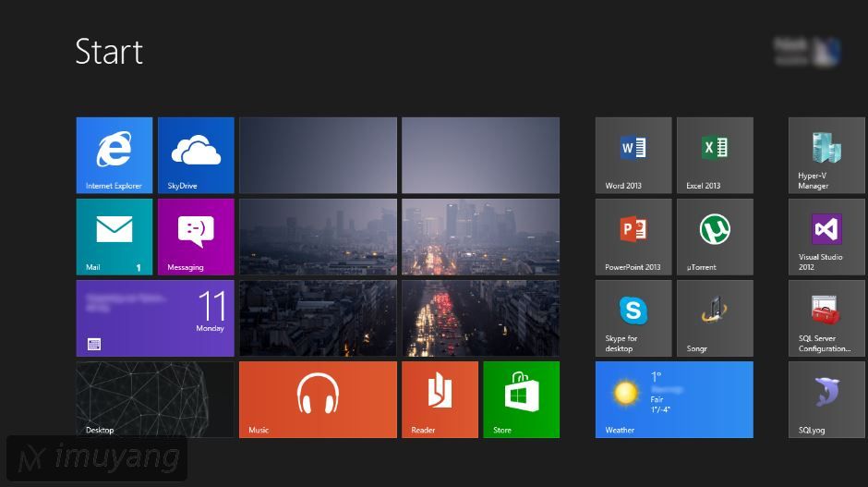Launch Word 2013
This screenshot has height=487, width=868.
(x=633, y=155)
